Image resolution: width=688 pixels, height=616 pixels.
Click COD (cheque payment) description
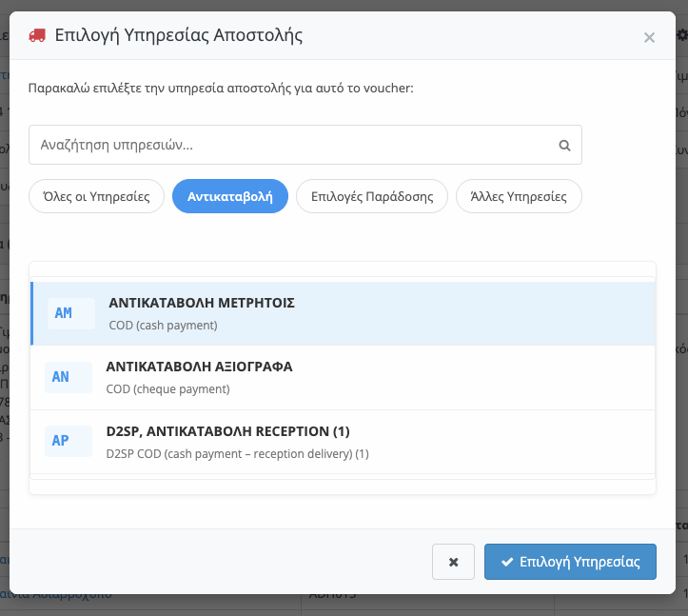coord(168,389)
